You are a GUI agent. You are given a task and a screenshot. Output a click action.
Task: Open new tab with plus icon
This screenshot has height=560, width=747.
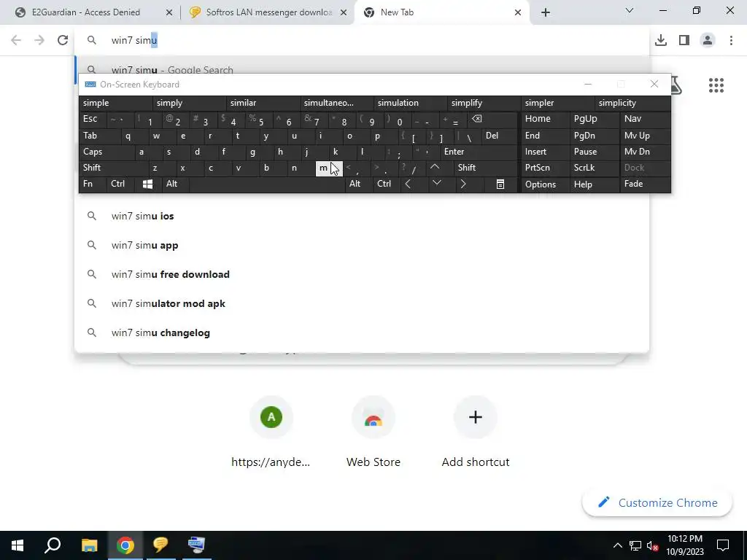pos(546,12)
